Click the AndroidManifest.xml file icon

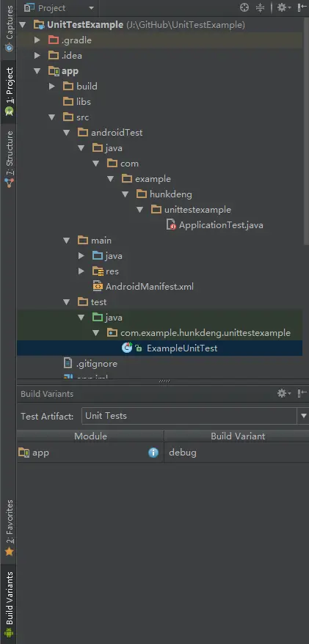pyautogui.click(x=98, y=286)
